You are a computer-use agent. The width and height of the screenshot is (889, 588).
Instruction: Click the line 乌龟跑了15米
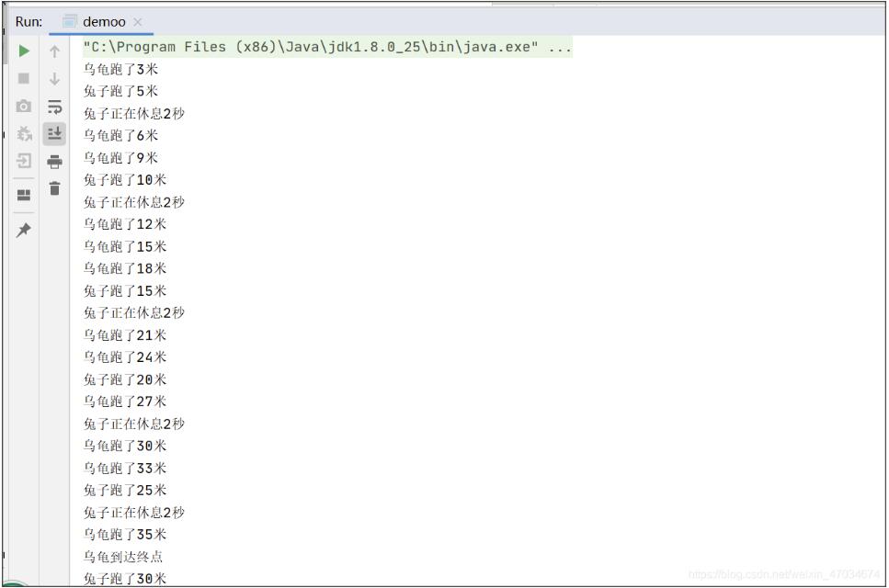[x=125, y=246]
